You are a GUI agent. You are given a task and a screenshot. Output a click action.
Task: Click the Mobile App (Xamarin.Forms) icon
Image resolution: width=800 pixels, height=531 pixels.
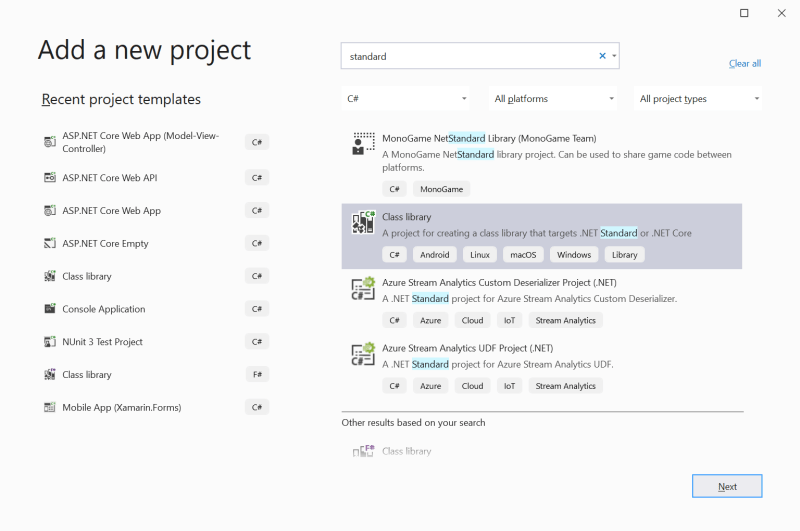click(49, 407)
